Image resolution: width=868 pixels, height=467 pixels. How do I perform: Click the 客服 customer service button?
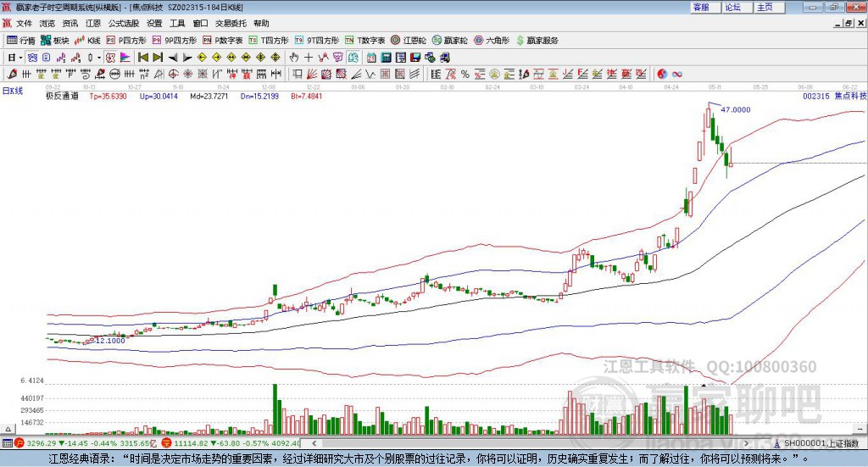point(704,7)
